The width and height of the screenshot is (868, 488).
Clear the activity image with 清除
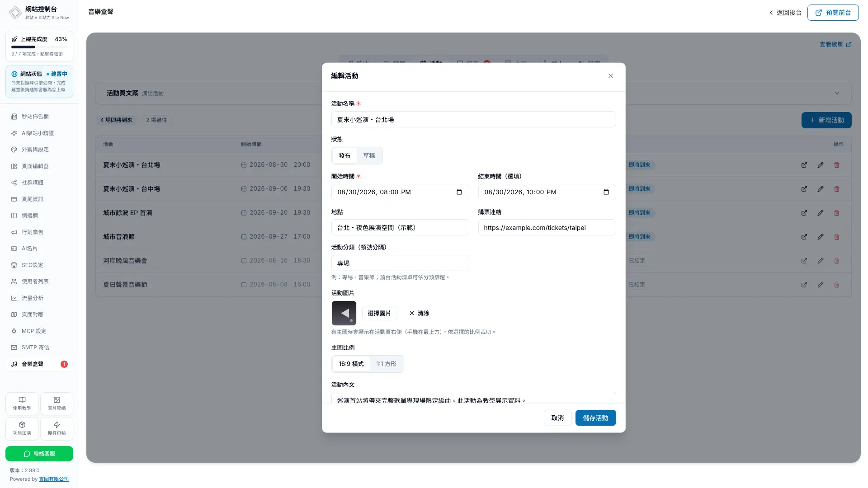419,313
